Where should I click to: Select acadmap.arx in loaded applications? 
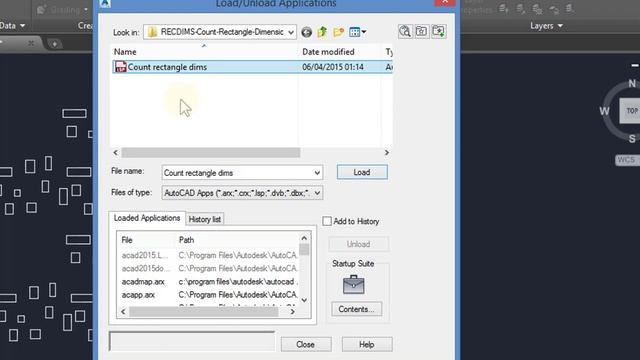(x=143, y=282)
